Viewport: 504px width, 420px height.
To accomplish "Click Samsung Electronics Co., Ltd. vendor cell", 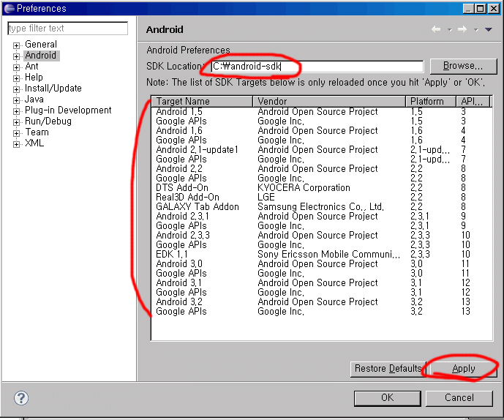I will click(321, 207).
